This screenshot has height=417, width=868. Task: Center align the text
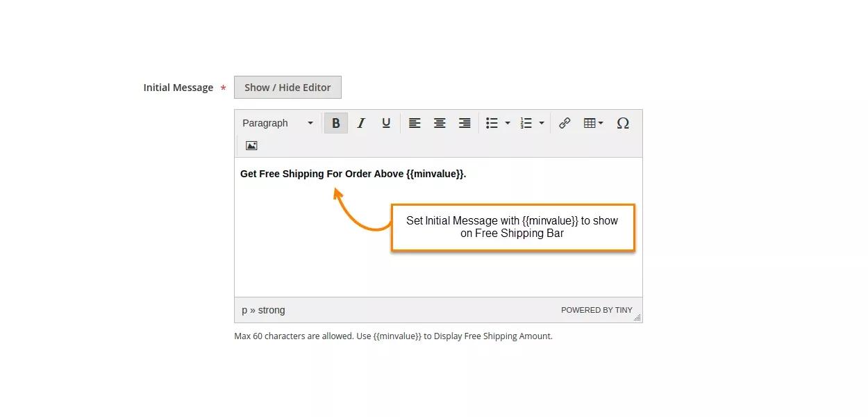coord(440,123)
